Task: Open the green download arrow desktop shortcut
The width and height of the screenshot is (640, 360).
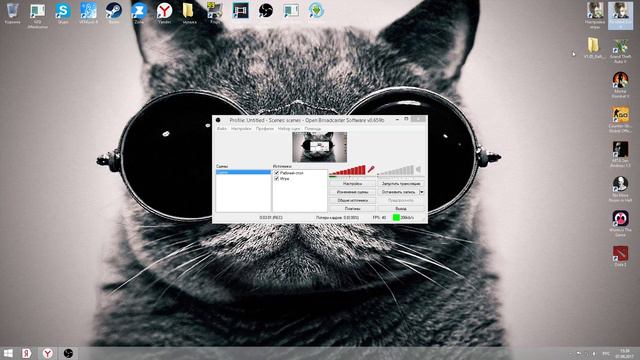Action: (x=316, y=11)
